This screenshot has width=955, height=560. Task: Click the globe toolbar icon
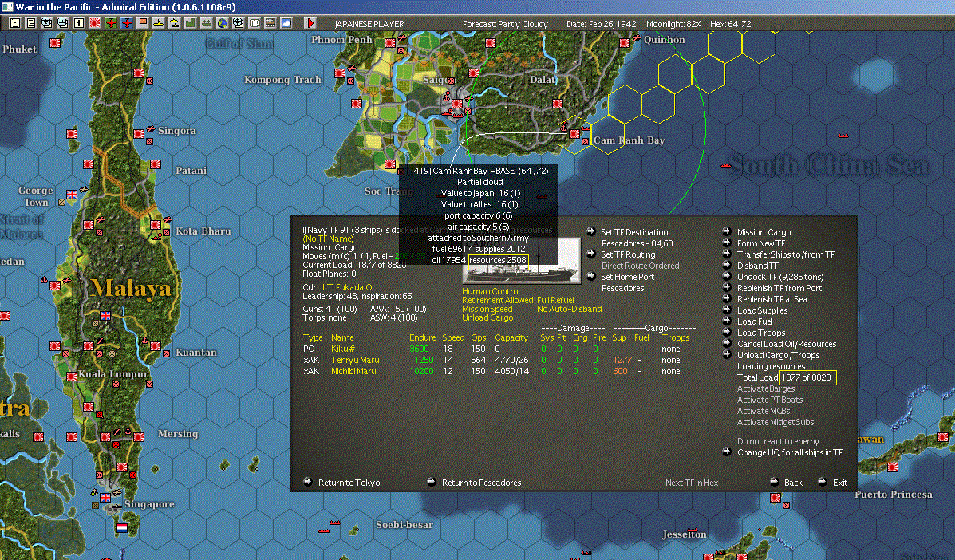click(x=223, y=23)
